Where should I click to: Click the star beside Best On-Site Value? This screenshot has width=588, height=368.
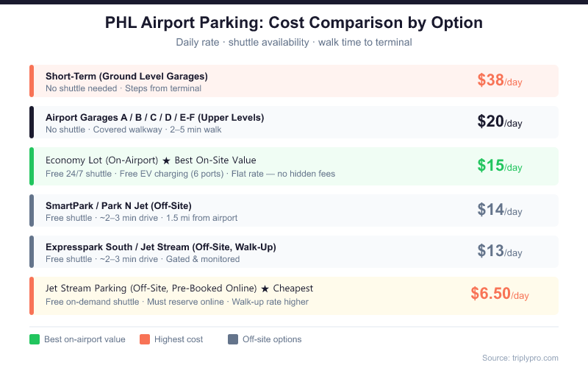pos(166,160)
